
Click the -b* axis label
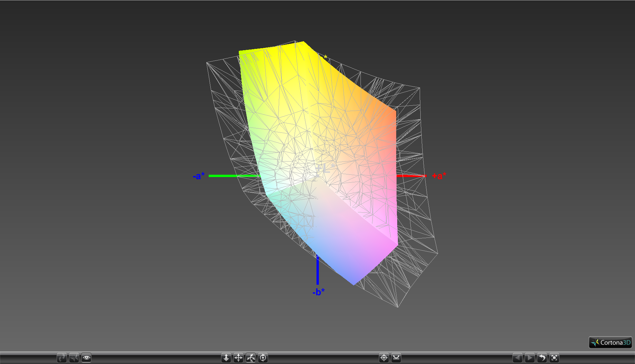point(318,292)
